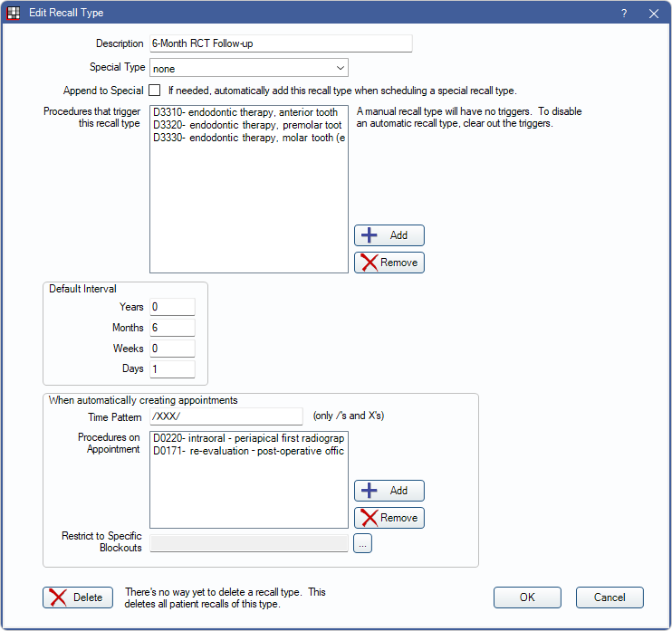672x631 pixels.
Task: Select D0171 re-evaluation post-operative entry
Action: [x=246, y=451]
